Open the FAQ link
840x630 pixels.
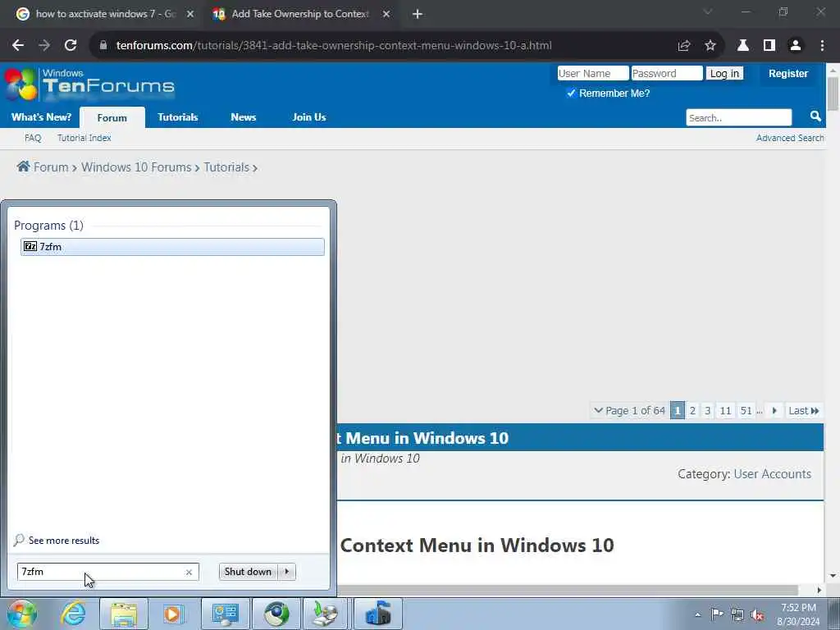[33, 138]
